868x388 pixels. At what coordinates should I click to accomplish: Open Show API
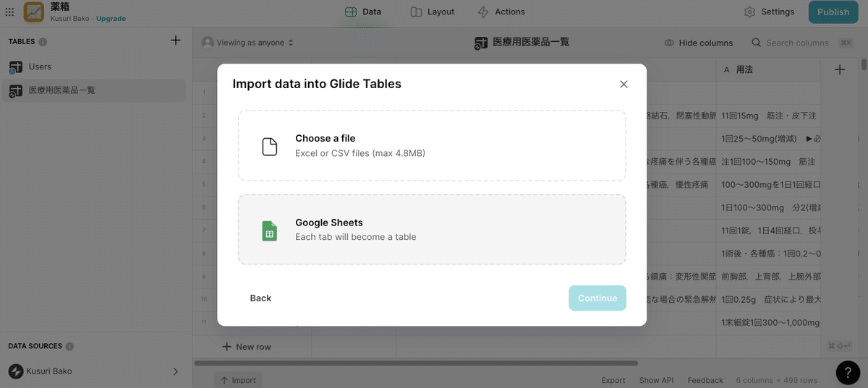click(656, 380)
